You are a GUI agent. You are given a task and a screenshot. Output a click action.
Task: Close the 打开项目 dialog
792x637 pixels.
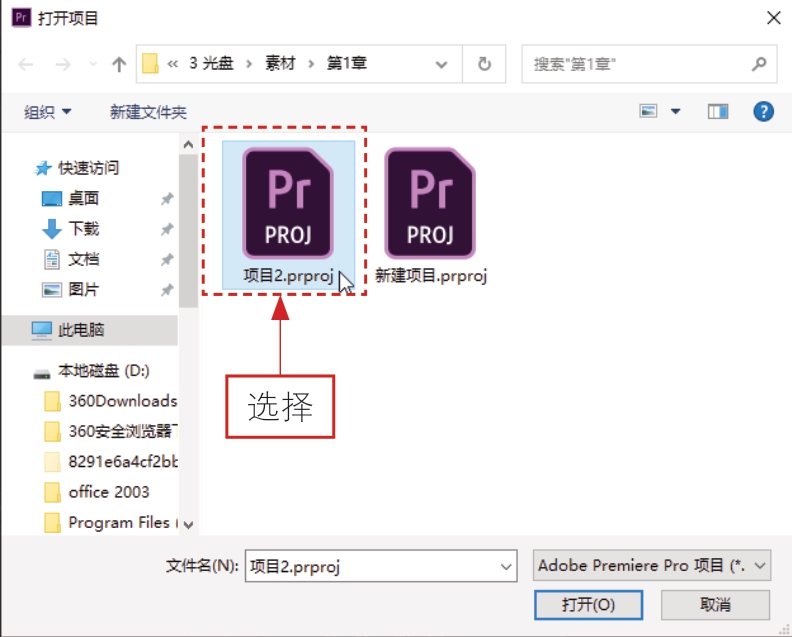tap(773, 18)
